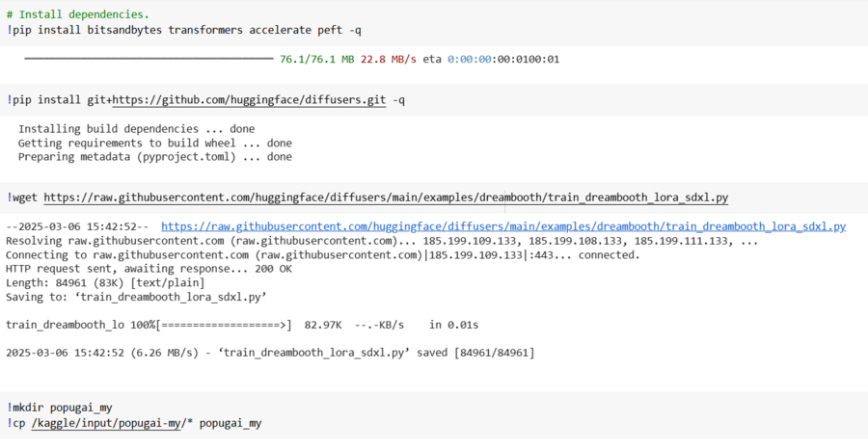Select the "Installing build dependencies" output line
The image size is (868, 448).
[x=136, y=129]
